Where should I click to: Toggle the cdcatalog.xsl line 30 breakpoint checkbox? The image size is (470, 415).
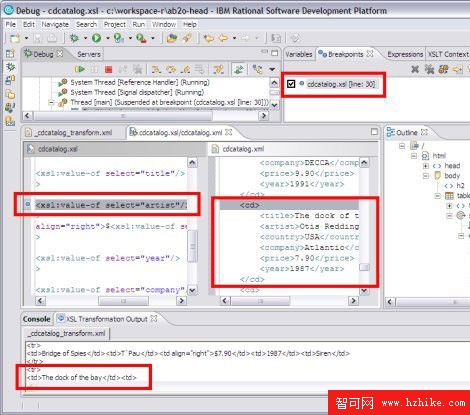click(291, 84)
